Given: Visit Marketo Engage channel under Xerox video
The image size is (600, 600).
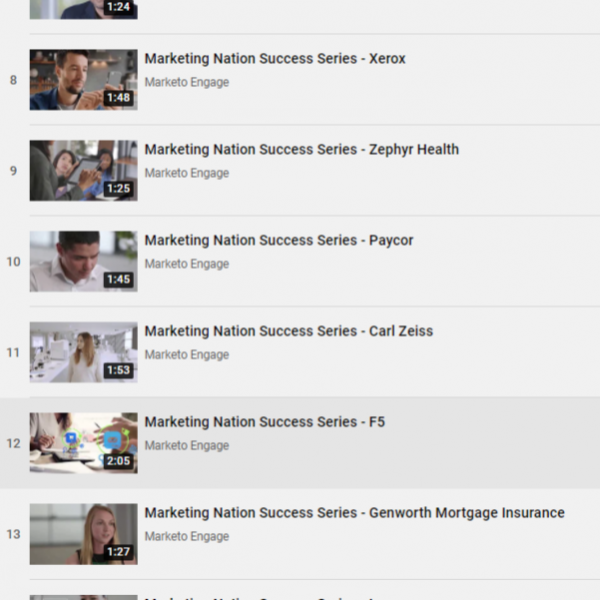Looking at the screenshot, I should click(x=187, y=82).
